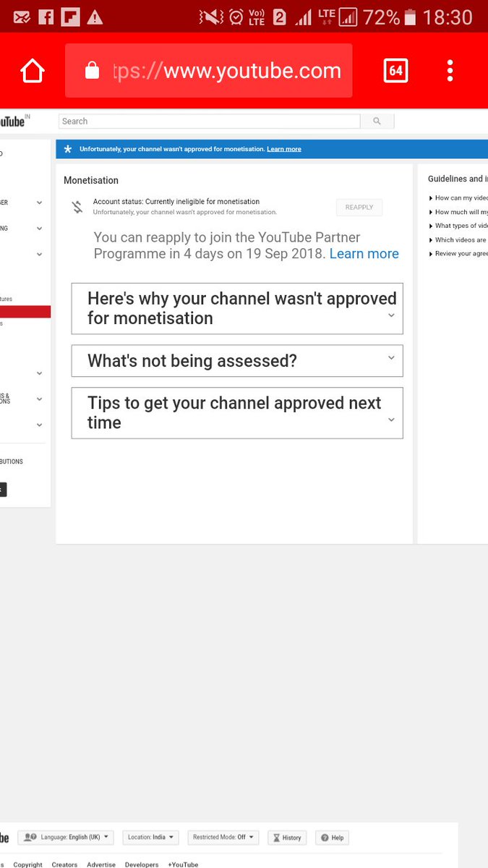Expand "How can my video" guideline item

tap(458, 198)
